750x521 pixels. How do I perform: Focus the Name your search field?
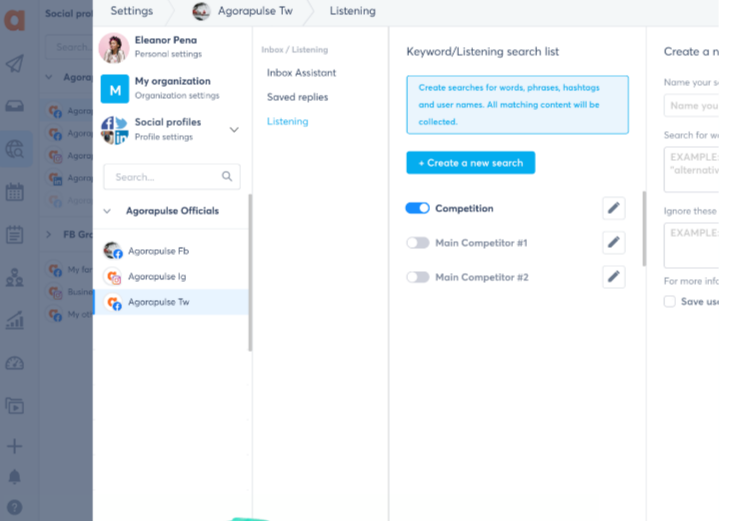[691, 106]
